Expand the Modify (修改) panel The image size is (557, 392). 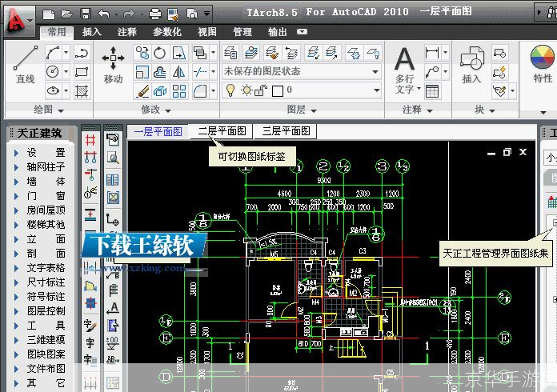[x=156, y=110]
